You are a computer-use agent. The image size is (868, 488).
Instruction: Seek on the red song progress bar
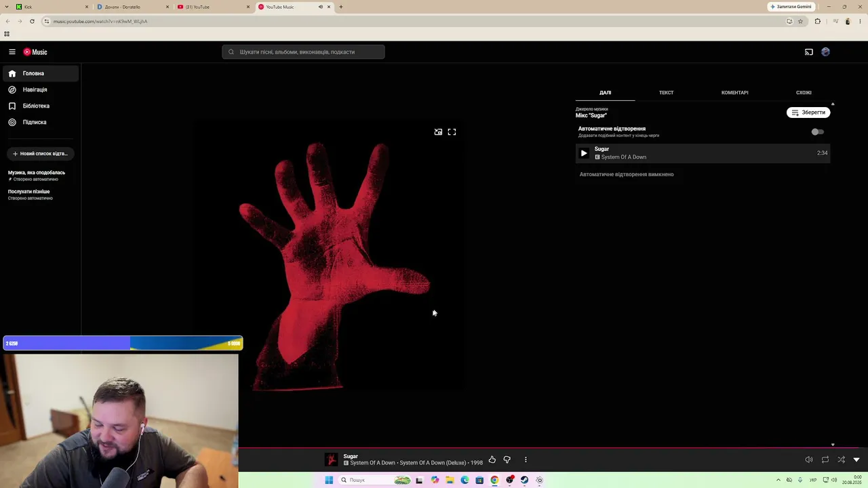click(x=553, y=448)
